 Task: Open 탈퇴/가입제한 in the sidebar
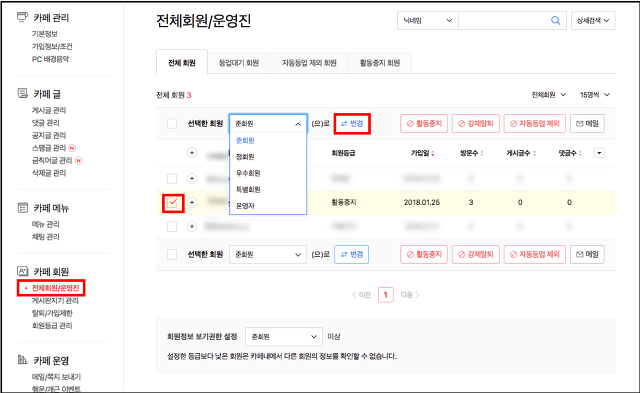coord(52,313)
